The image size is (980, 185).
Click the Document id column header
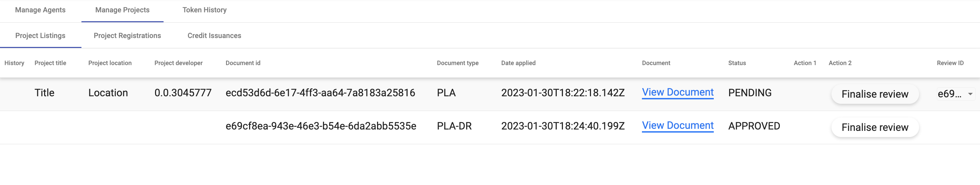(243, 63)
